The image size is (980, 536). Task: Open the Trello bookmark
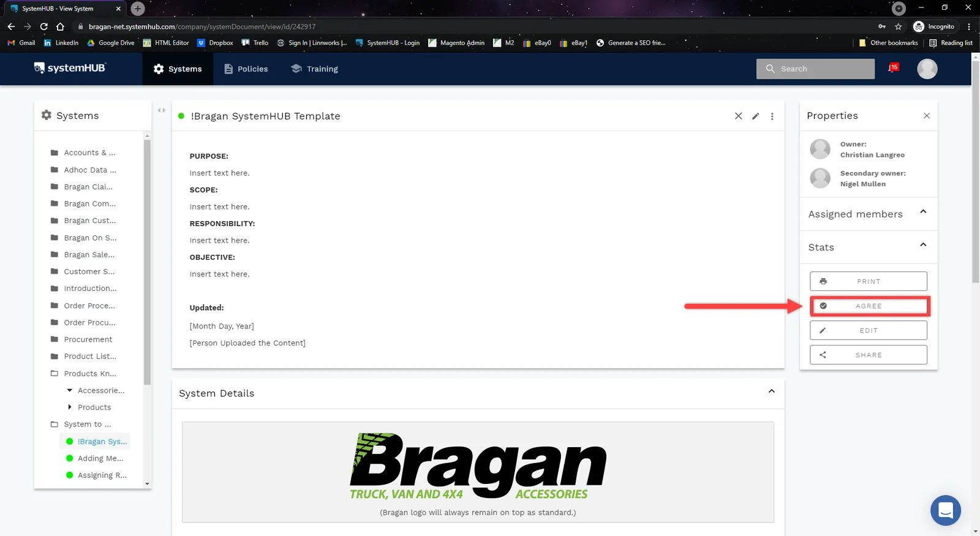tap(255, 43)
